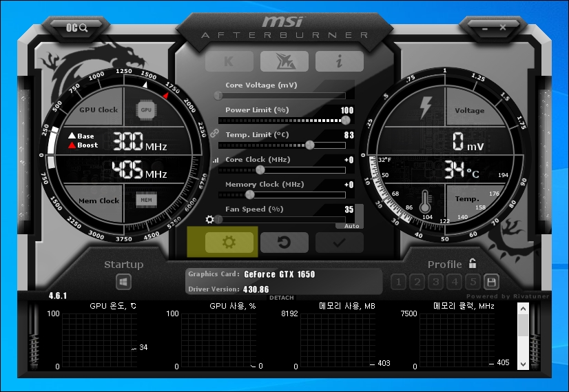Click the Temp. Limit slider handle
Screen dimensions: 569x392
pos(309,145)
